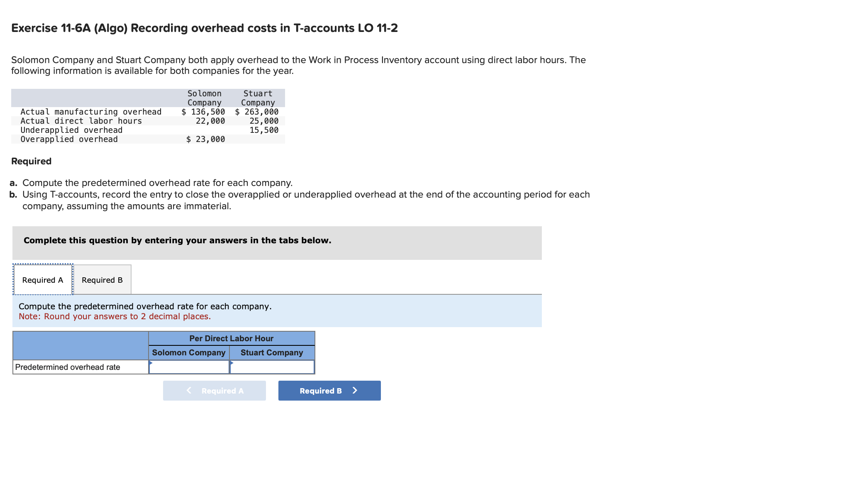Click the exercise title Exercise 11-6A heading

[204, 28]
